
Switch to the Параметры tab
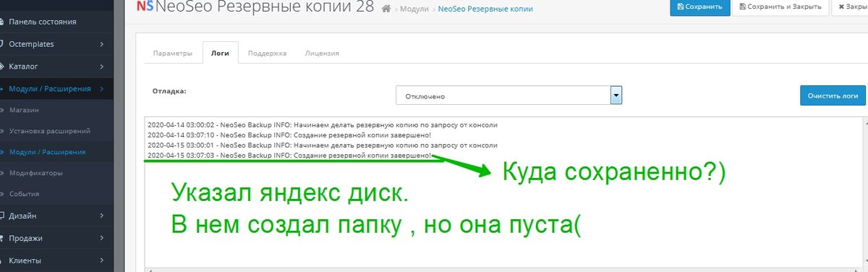point(173,54)
